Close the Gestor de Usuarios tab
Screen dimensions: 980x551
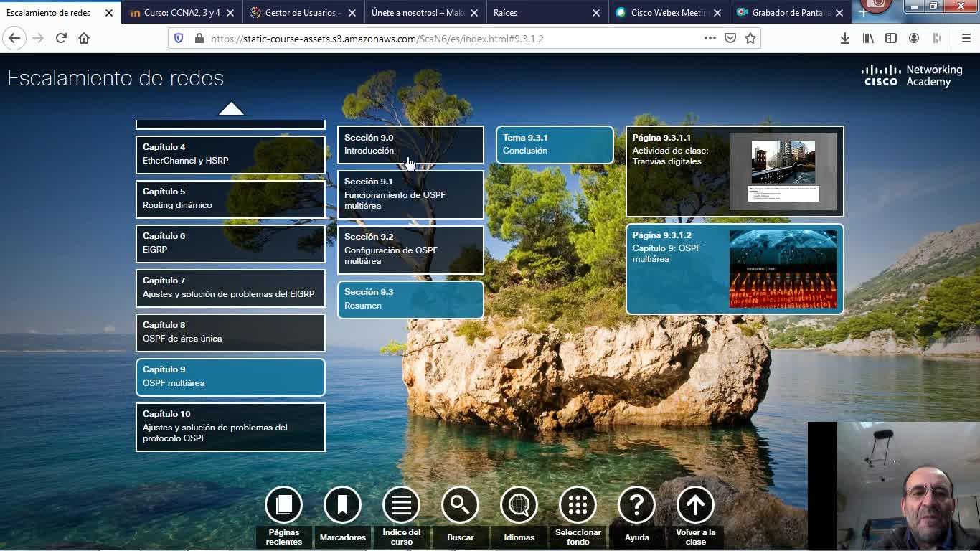[x=352, y=13]
